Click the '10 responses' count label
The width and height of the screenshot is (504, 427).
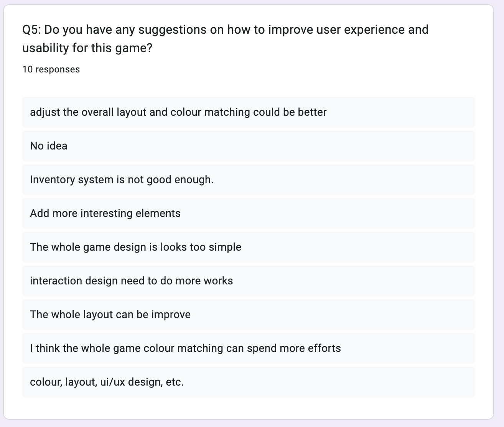(x=51, y=69)
